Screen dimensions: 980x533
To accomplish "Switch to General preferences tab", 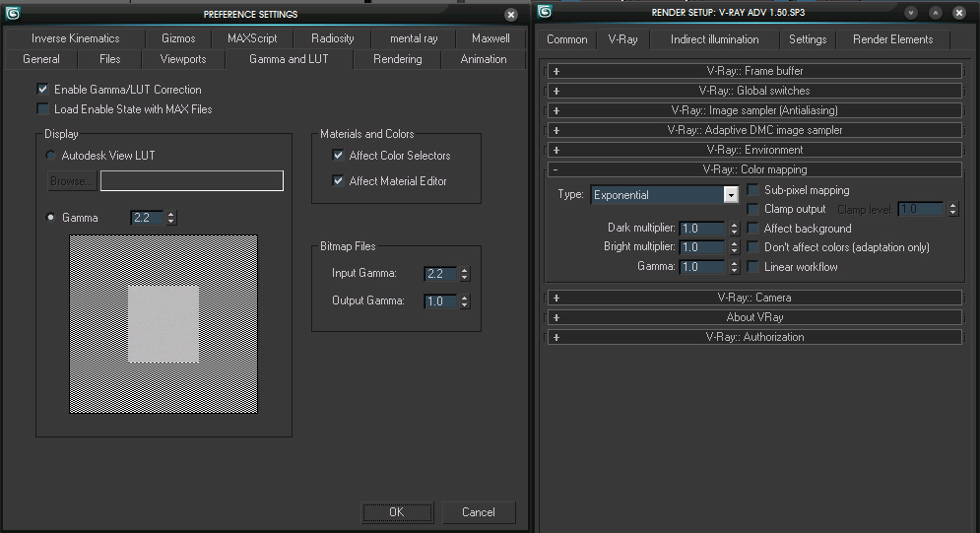I will (41, 59).
